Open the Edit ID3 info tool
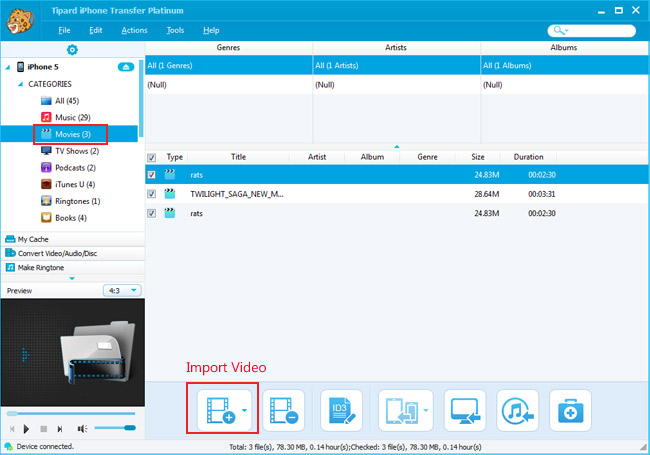 (342, 410)
